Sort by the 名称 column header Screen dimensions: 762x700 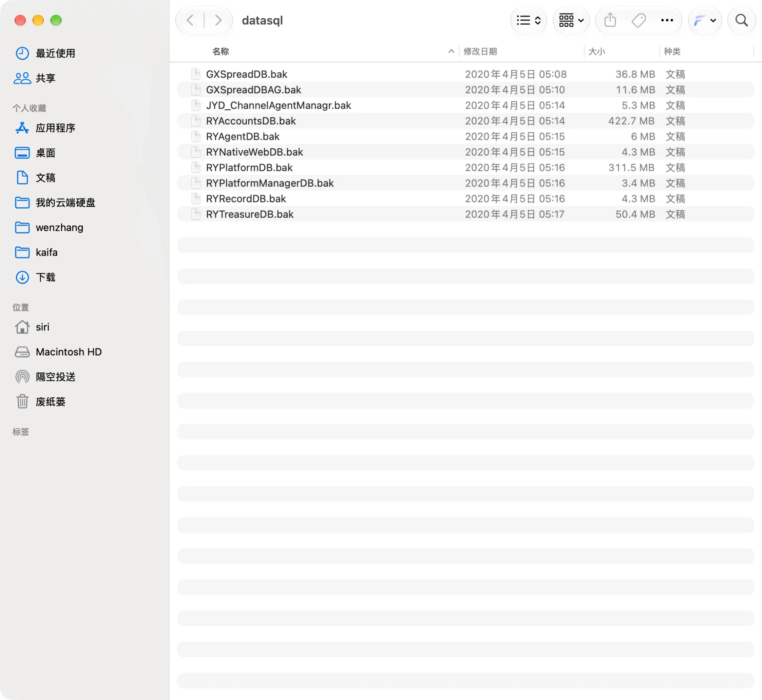[221, 52]
